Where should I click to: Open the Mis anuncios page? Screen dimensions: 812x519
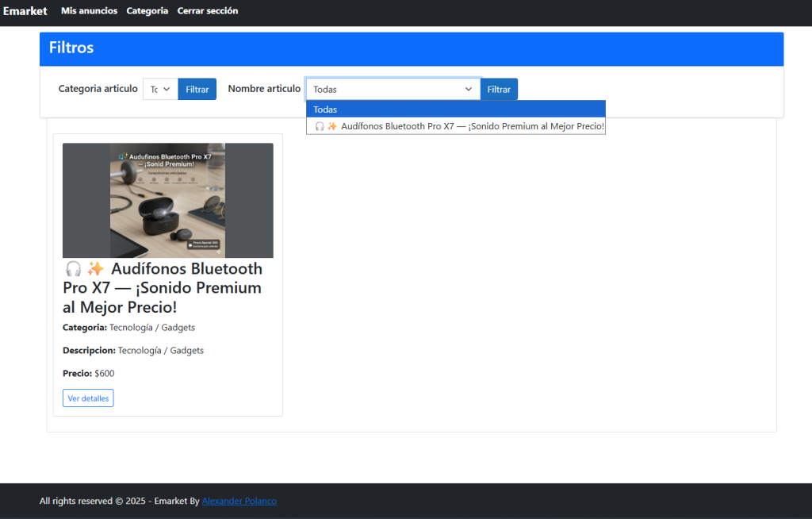[x=89, y=11]
